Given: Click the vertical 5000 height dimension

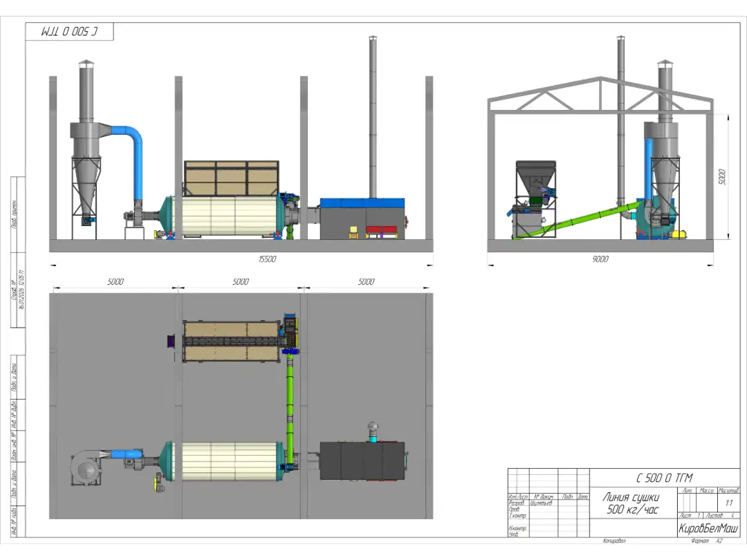Looking at the screenshot, I should click(722, 176).
